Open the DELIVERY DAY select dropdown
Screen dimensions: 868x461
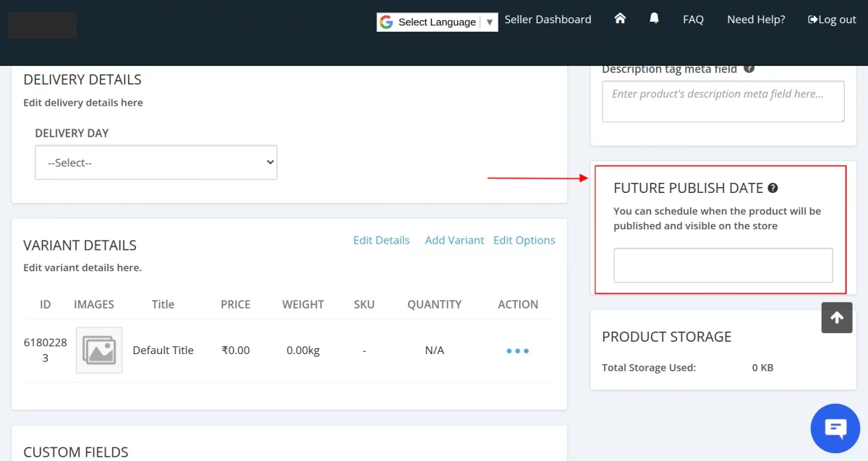point(156,162)
